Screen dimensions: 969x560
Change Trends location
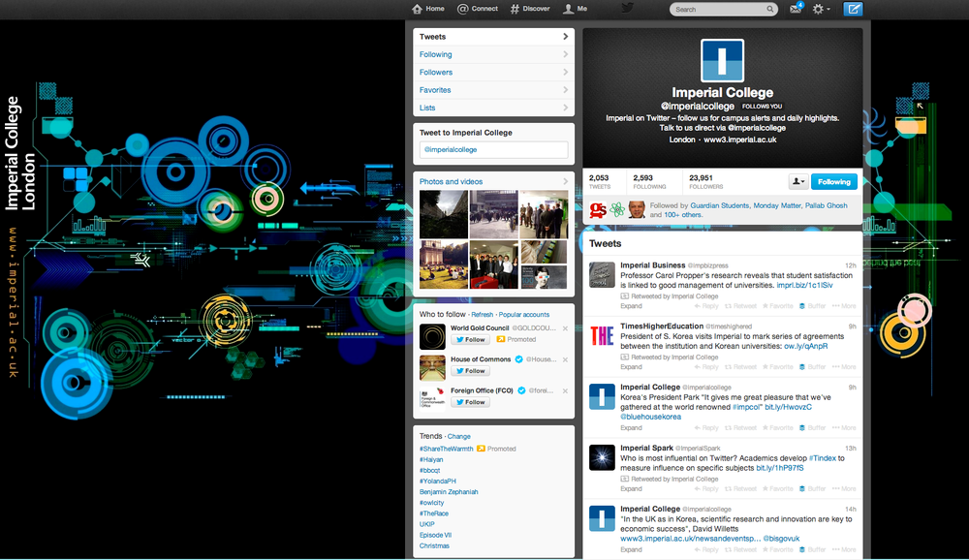[458, 436]
